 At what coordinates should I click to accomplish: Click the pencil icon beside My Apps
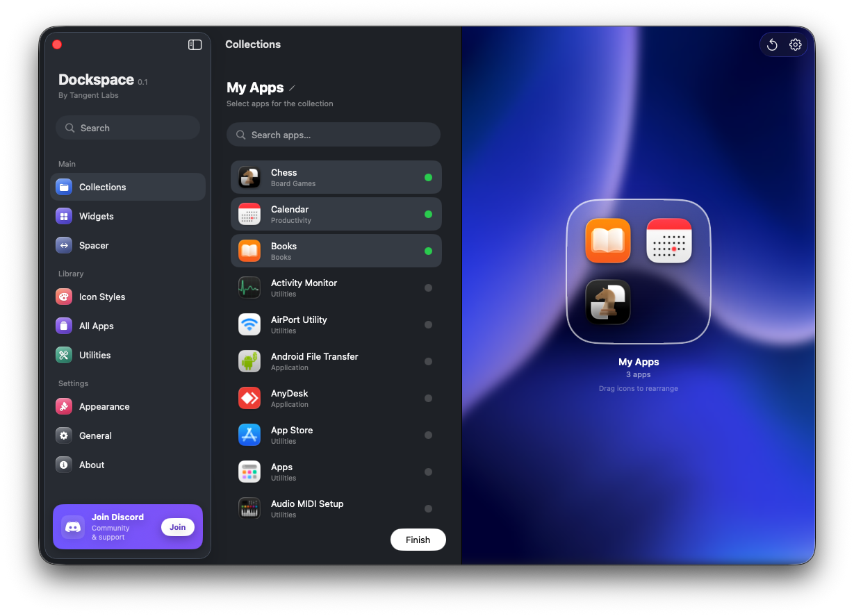pyautogui.click(x=293, y=88)
